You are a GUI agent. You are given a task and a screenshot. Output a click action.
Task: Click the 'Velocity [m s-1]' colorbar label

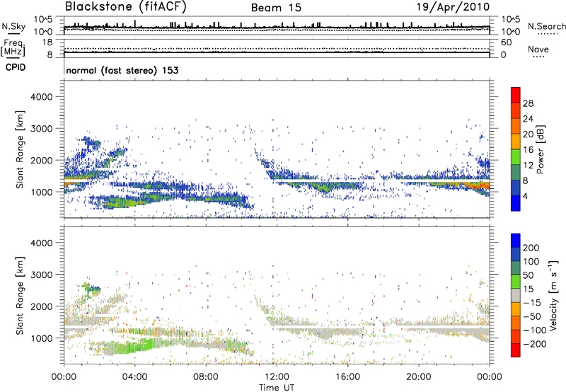tap(553, 295)
